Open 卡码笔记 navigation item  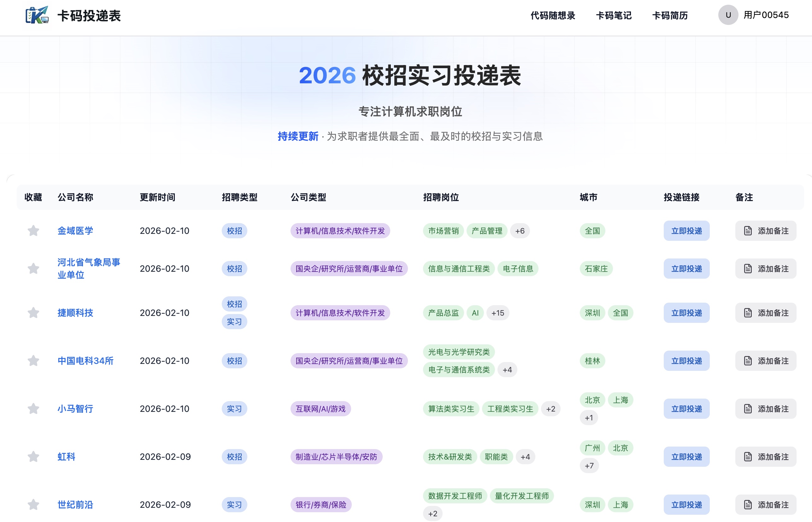[x=614, y=15]
